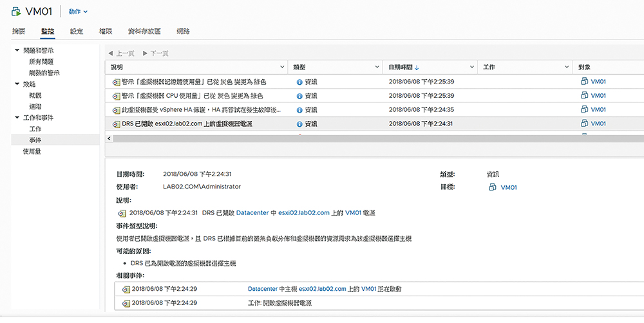Select 所有問題 in the sidebar
This screenshot has width=644, height=323.
pyautogui.click(x=41, y=62)
